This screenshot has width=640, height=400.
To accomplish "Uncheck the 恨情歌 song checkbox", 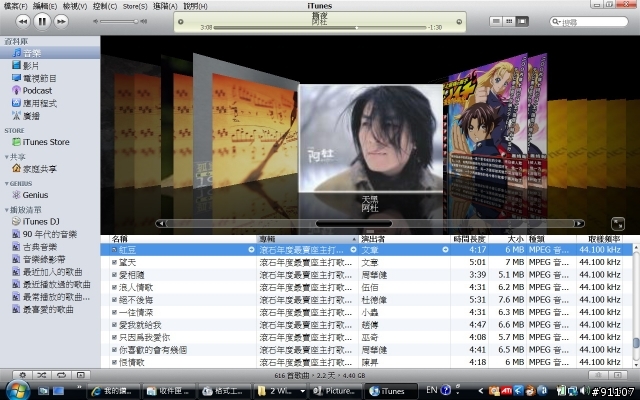I will click(114, 362).
